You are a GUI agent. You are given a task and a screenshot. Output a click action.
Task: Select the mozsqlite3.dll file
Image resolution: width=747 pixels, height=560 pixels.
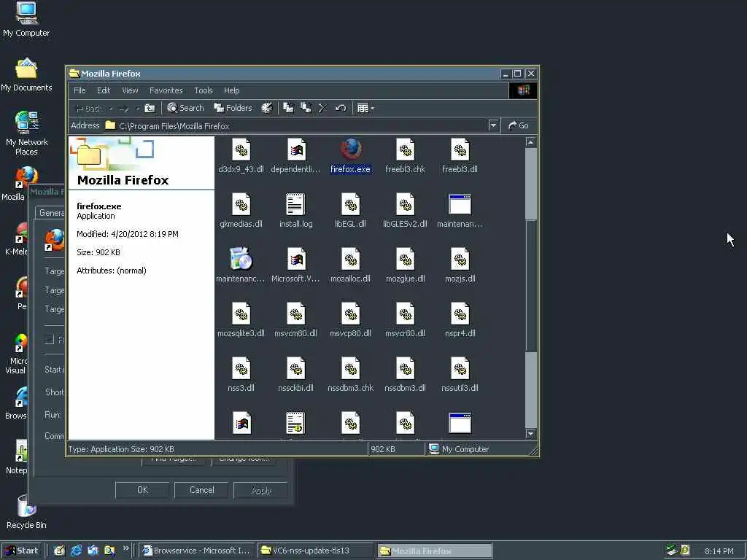[241, 321]
